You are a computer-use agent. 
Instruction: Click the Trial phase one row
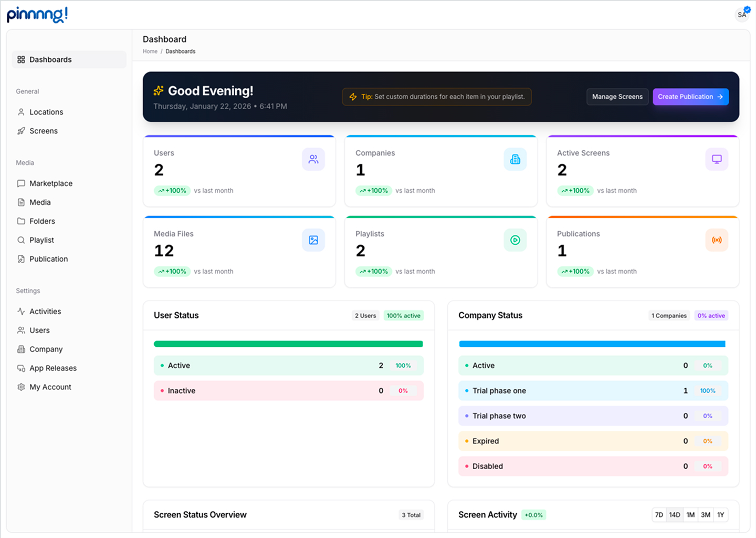pos(593,391)
